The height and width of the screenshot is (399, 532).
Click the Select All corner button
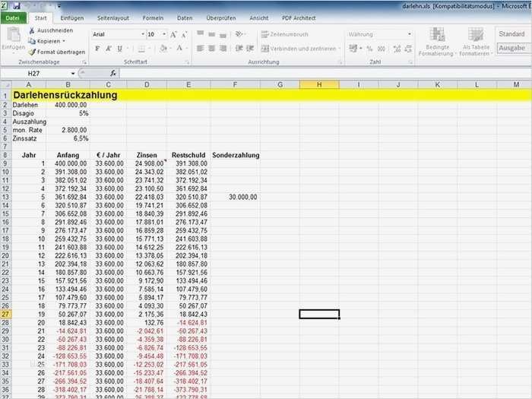coord(6,84)
